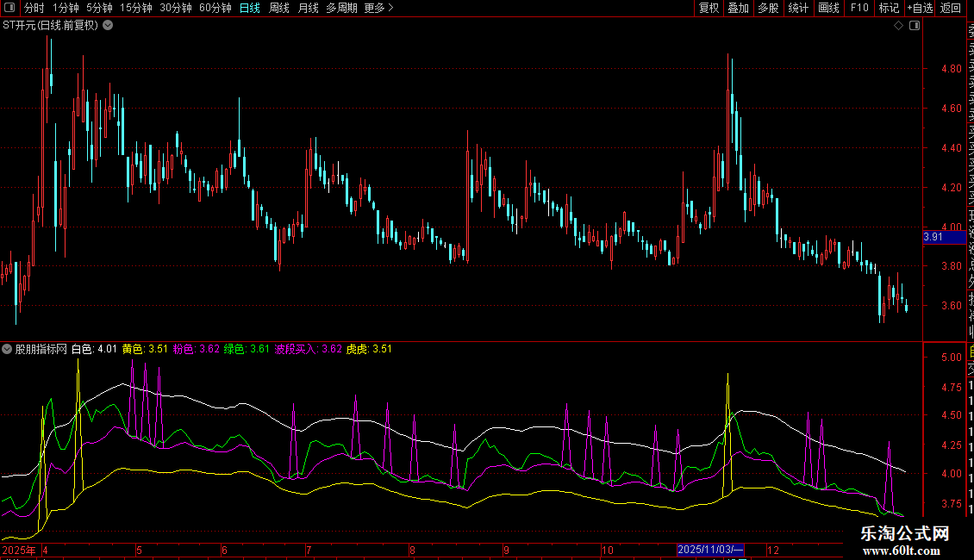
Task: Expand the 股朋指标网 indicator dropdown arrow
Action: coord(8,349)
